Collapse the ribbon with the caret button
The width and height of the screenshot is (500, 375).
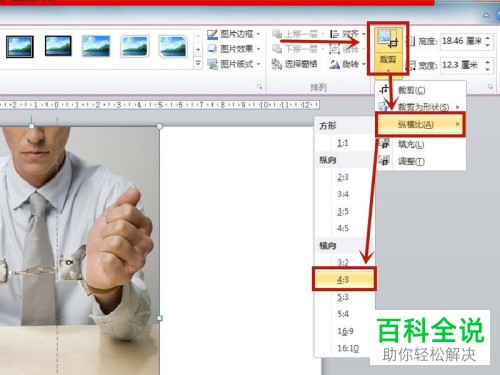486,16
